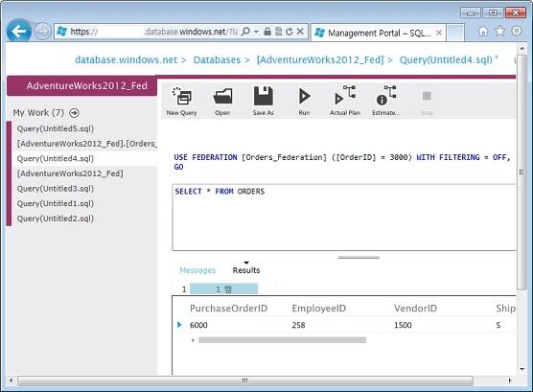Click the VendorID column header

(415, 308)
